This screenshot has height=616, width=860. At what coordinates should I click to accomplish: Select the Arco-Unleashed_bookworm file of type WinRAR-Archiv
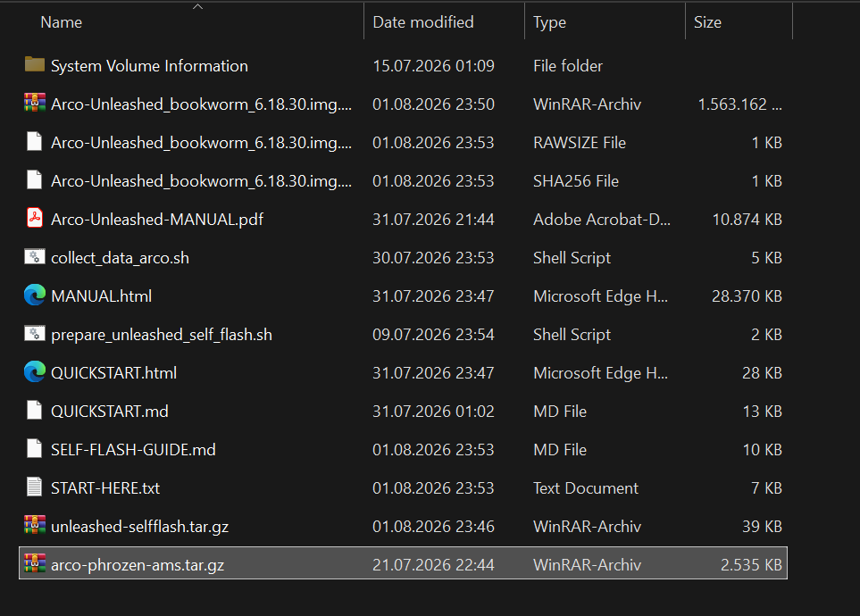pyautogui.click(x=201, y=104)
